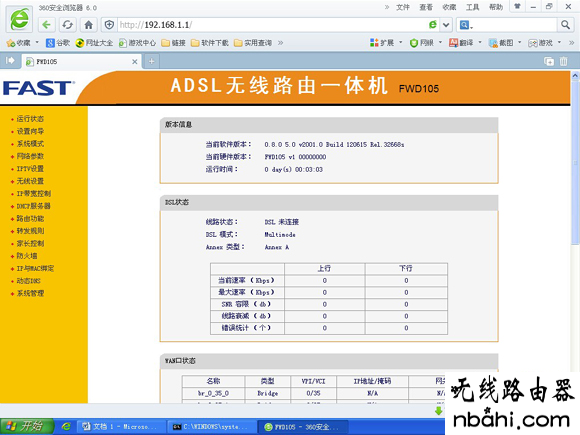
Task: Click the green e compatibility mode icon
Action: pyautogui.click(x=432, y=25)
